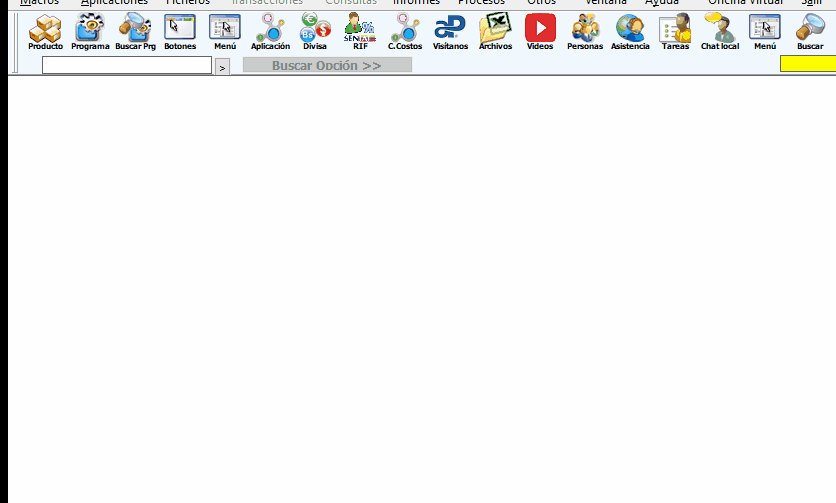The width and height of the screenshot is (836, 503).
Task: Click the Buscar icon at far right
Action: [810, 31]
